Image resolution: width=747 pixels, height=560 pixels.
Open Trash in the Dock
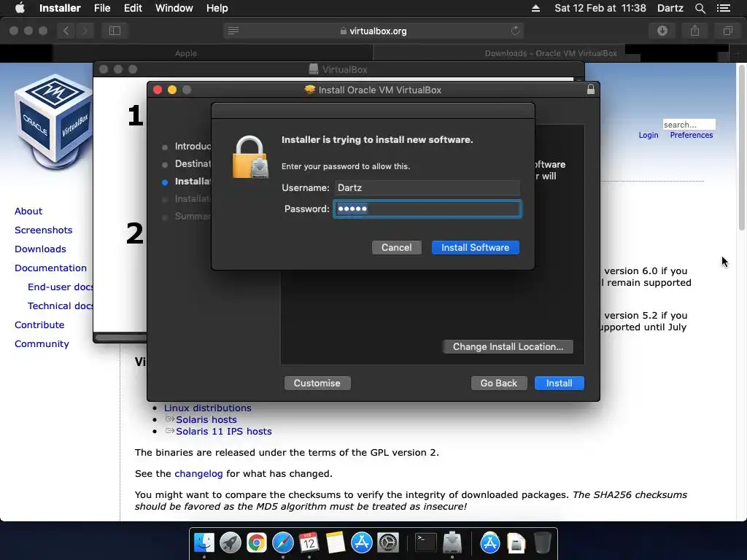pos(542,542)
